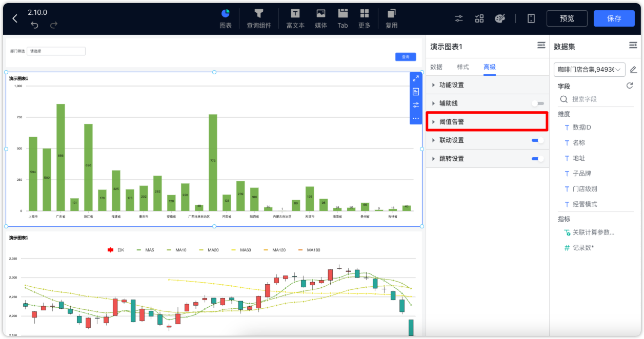Go back using the left arrow
644x339 pixels.
pos(15,18)
